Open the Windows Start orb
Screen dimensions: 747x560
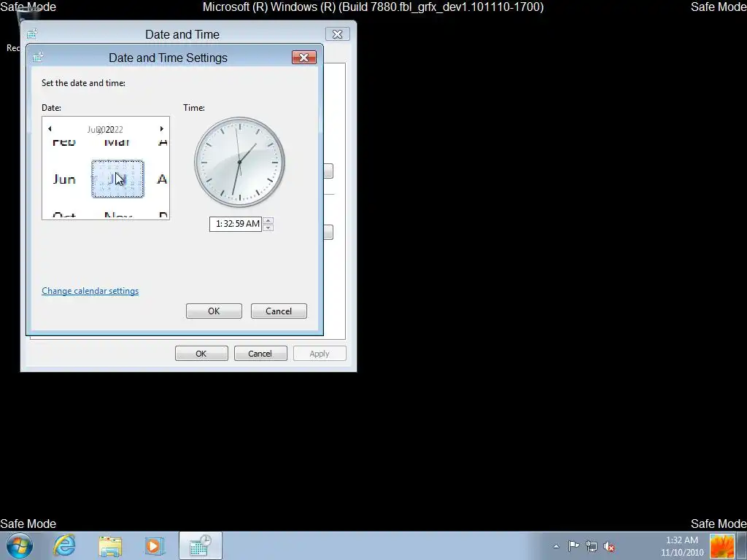pyautogui.click(x=20, y=545)
